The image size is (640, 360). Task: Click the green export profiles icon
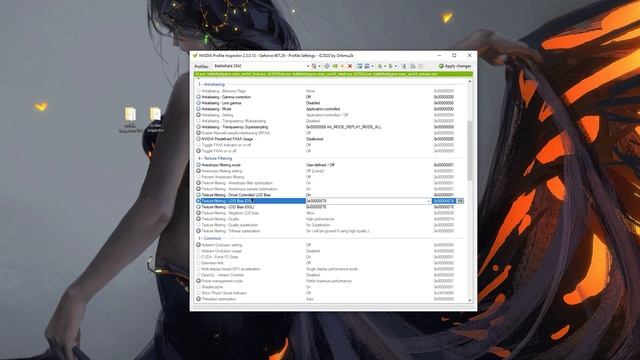(x=380, y=66)
